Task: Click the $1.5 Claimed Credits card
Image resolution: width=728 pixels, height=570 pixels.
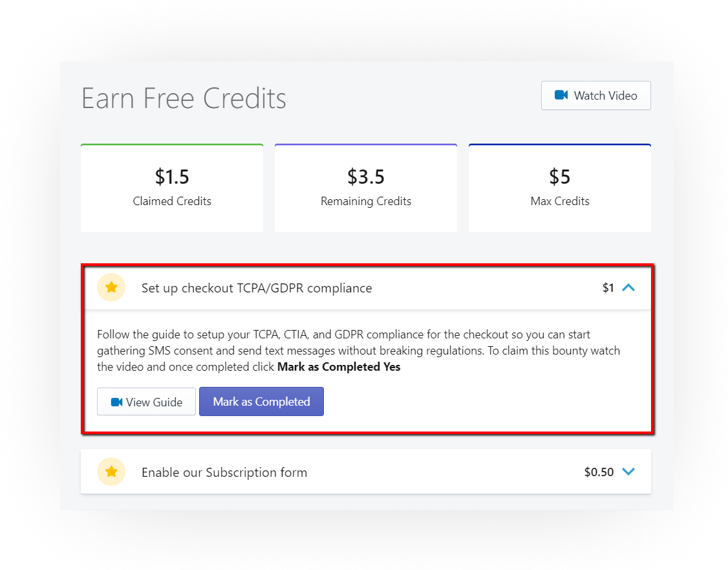Action: 172,188
